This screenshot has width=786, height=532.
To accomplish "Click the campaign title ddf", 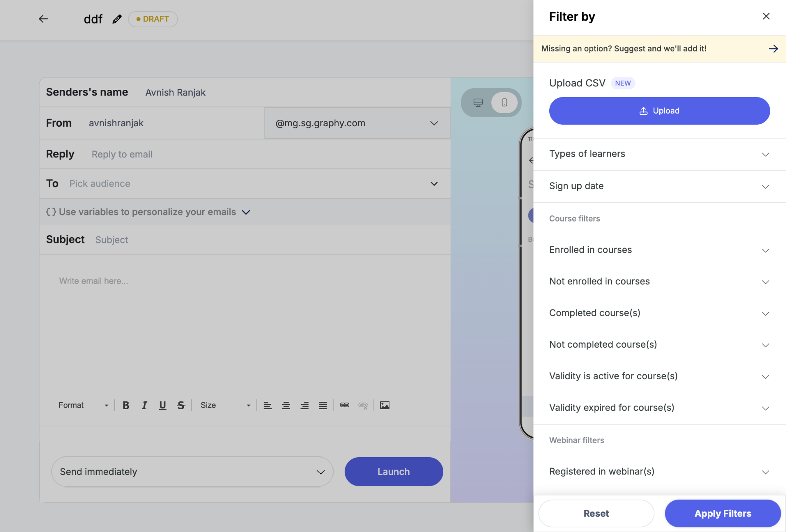I will tap(93, 19).
